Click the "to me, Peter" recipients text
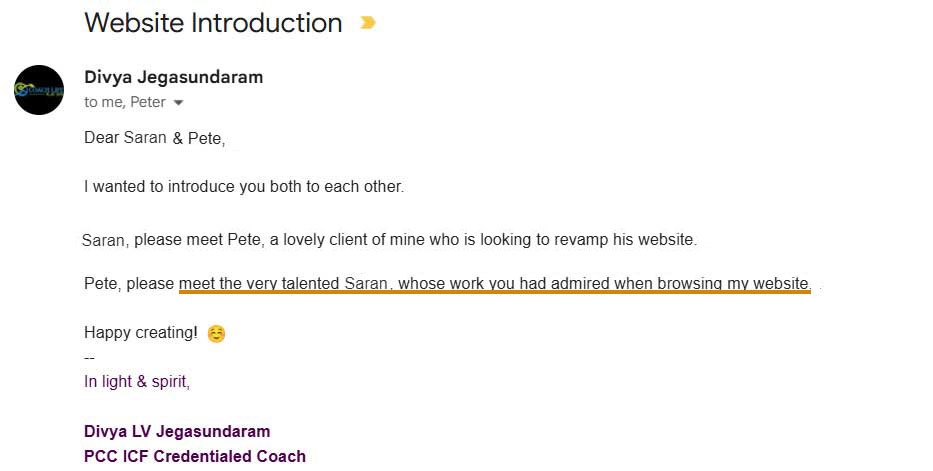Screen dimensions: 933x471 [125, 102]
